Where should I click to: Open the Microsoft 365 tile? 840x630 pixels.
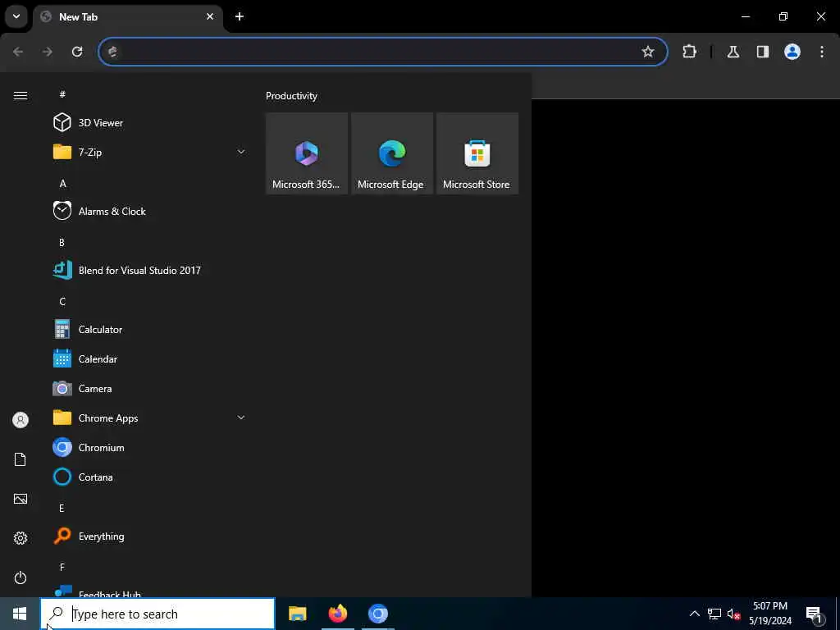click(307, 153)
